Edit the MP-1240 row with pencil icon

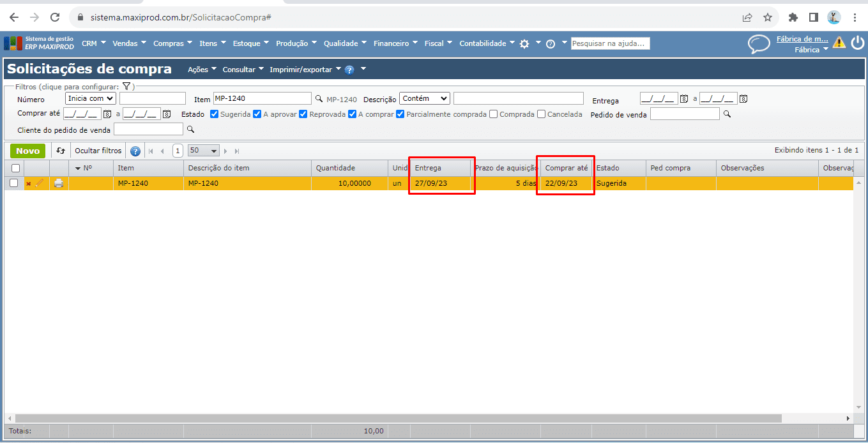pos(40,183)
